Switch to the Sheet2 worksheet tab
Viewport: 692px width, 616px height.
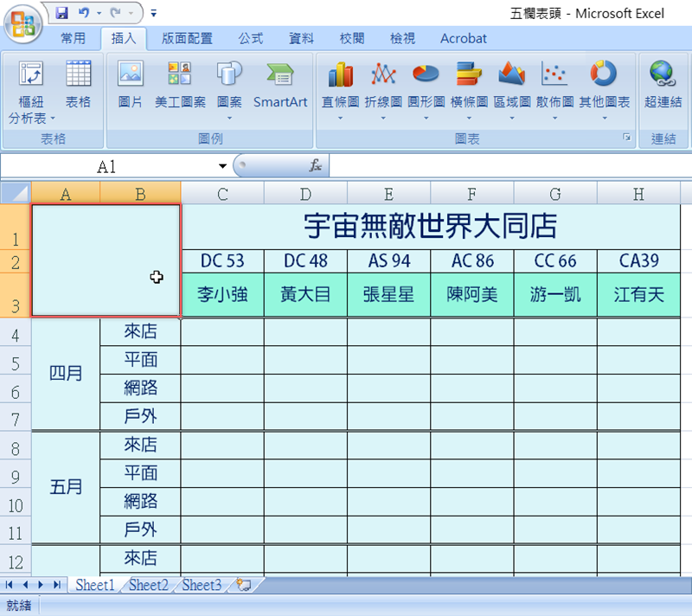(x=149, y=586)
